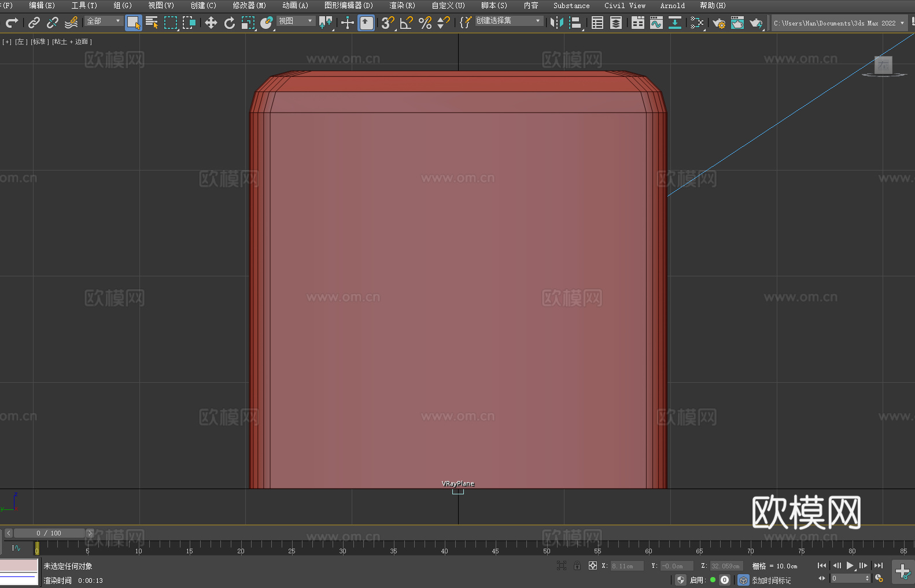Open the [标准] viewport shading menu
The height and width of the screenshot is (588, 915).
40,42
